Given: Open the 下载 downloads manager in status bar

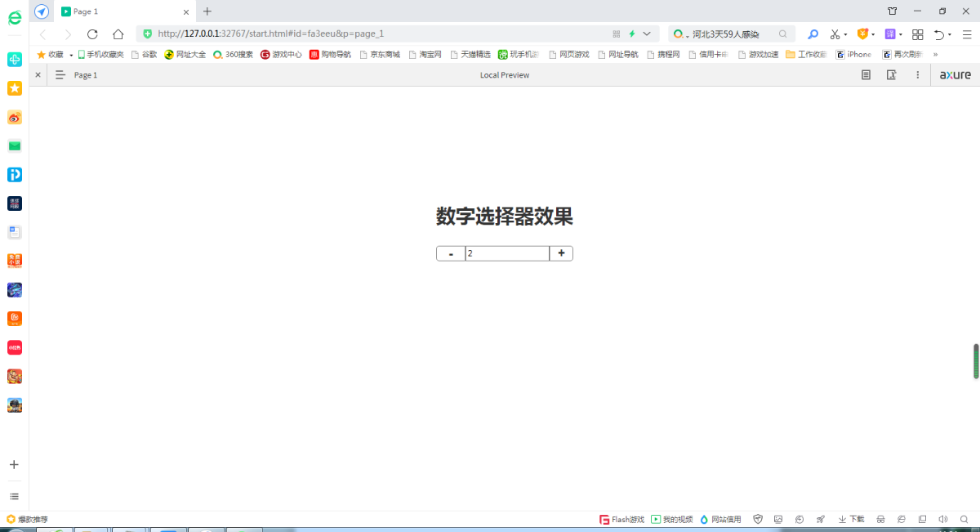Looking at the screenshot, I should (851, 519).
